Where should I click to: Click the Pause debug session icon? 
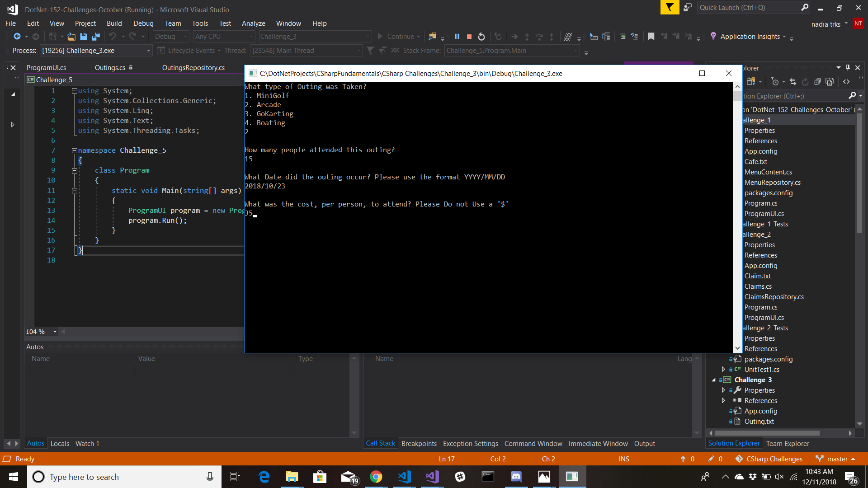coord(457,36)
